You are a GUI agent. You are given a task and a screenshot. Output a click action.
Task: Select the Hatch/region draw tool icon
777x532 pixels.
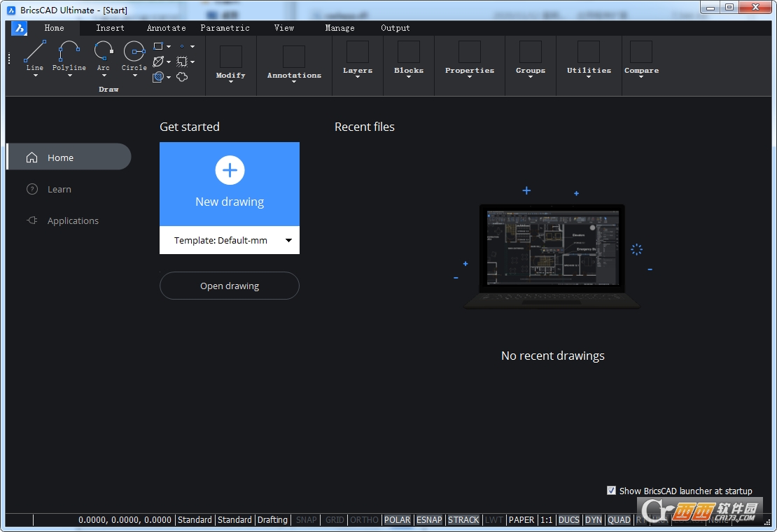pos(158,77)
